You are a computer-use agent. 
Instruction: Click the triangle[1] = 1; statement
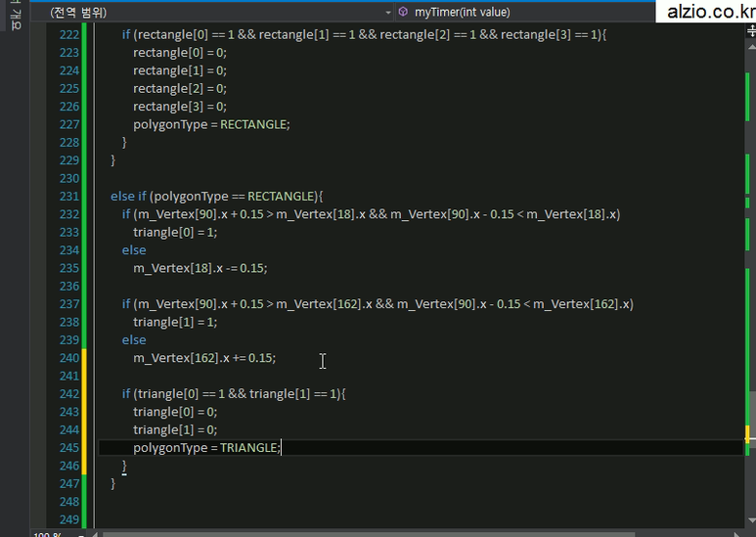[x=175, y=322]
